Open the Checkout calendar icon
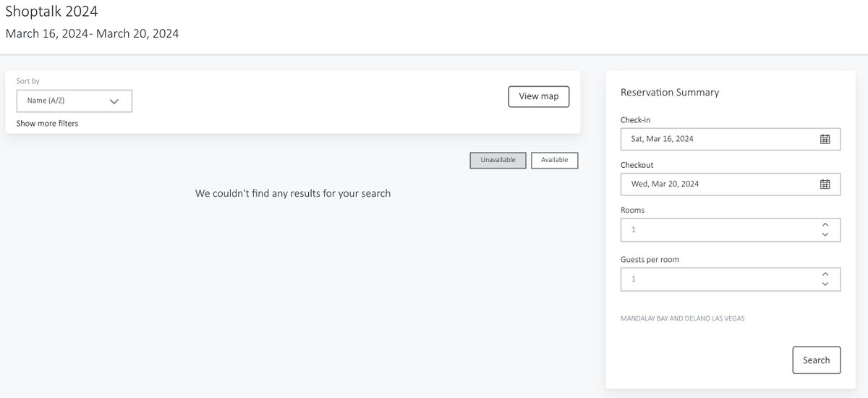 coord(825,184)
